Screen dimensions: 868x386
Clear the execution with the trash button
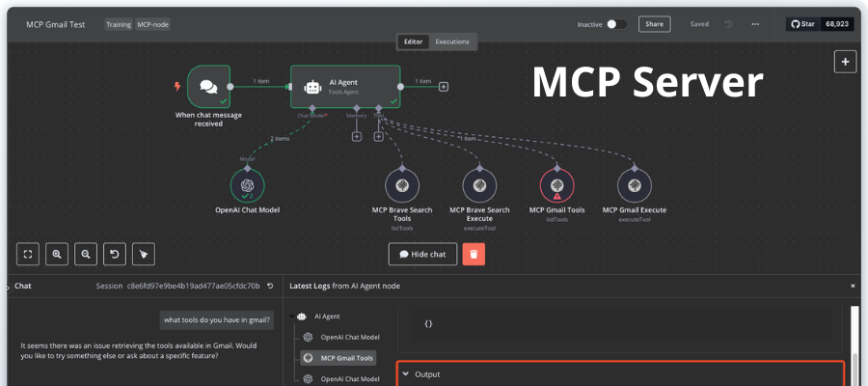[474, 254]
